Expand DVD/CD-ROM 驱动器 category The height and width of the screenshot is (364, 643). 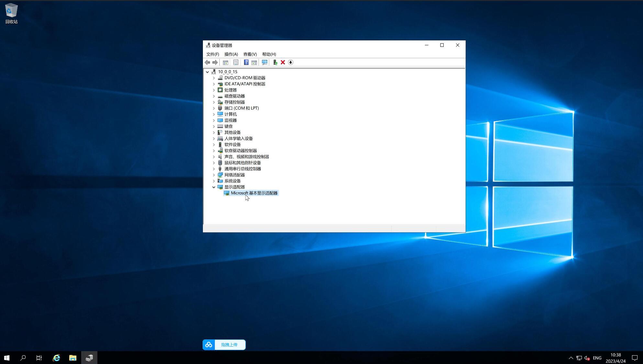[214, 78]
